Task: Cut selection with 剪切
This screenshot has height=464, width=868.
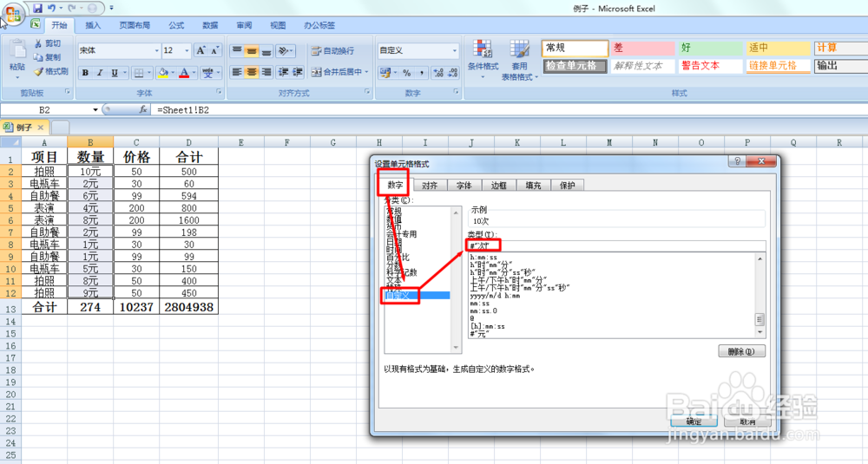Action: (x=48, y=43)
